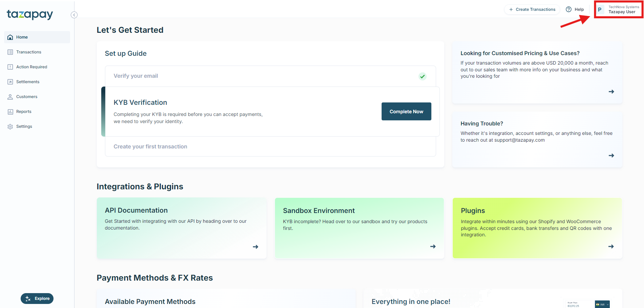Select the Plugins card title
Viewport: 644px width, 308px height.
click(473, 211)
